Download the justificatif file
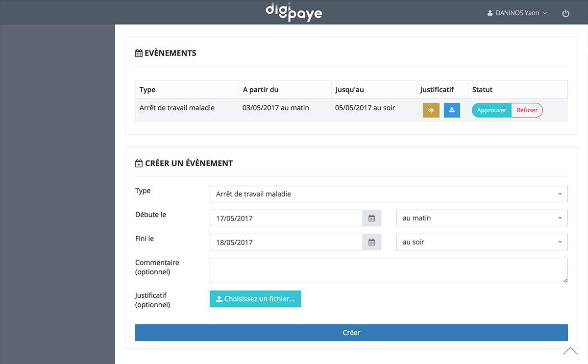The image size is (588, 364). click(x=452, y=110)
